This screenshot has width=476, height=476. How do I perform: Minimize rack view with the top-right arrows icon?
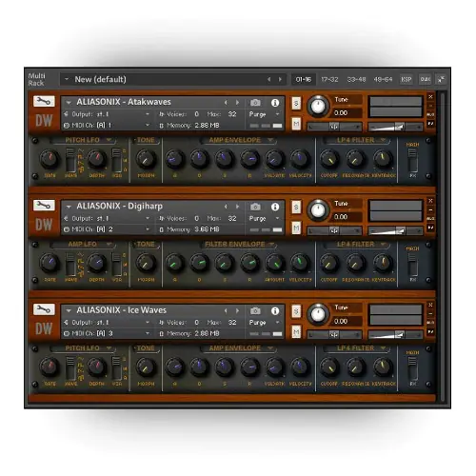(x=441, y=79)
